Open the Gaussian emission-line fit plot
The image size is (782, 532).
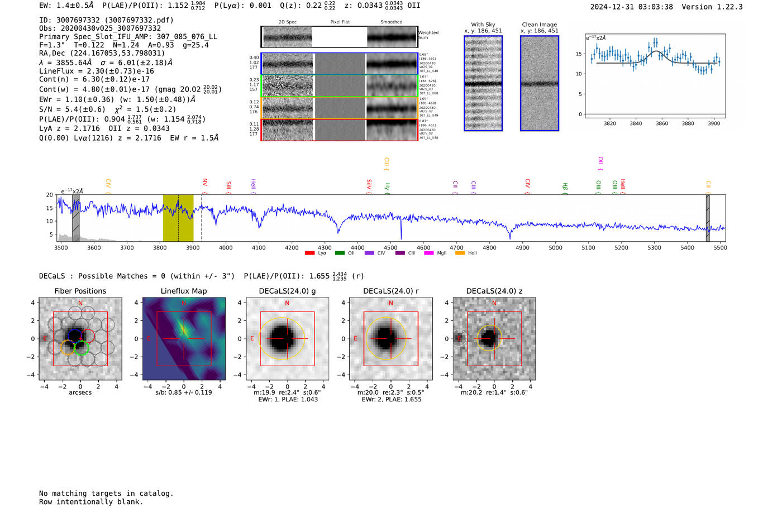click(655, 76)
